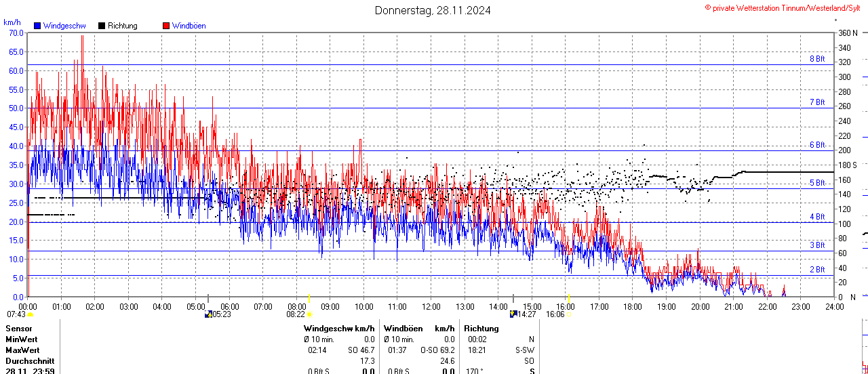Click the 02:14 max wind time

(x=317, y=350)
